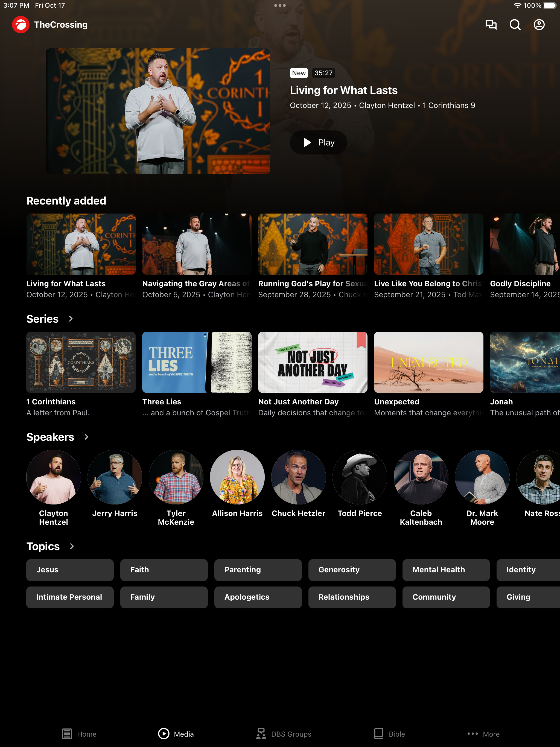Open the Bible tab
The height and width of the screenshot is (747, 560).
(x=389, y=734)
